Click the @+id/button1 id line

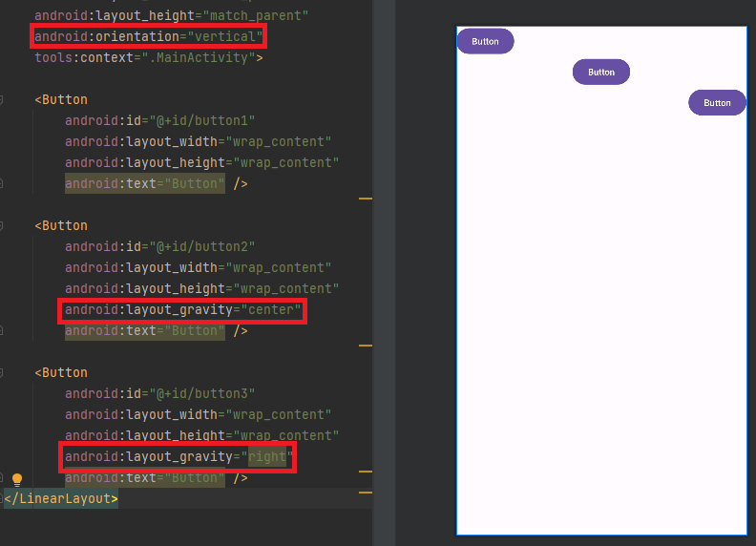coord(160,120)
